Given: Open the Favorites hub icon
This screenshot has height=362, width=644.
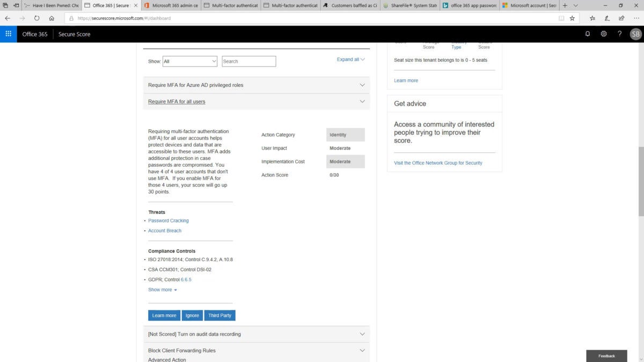Looking at the screenshot, I should [x=592, y=18].
